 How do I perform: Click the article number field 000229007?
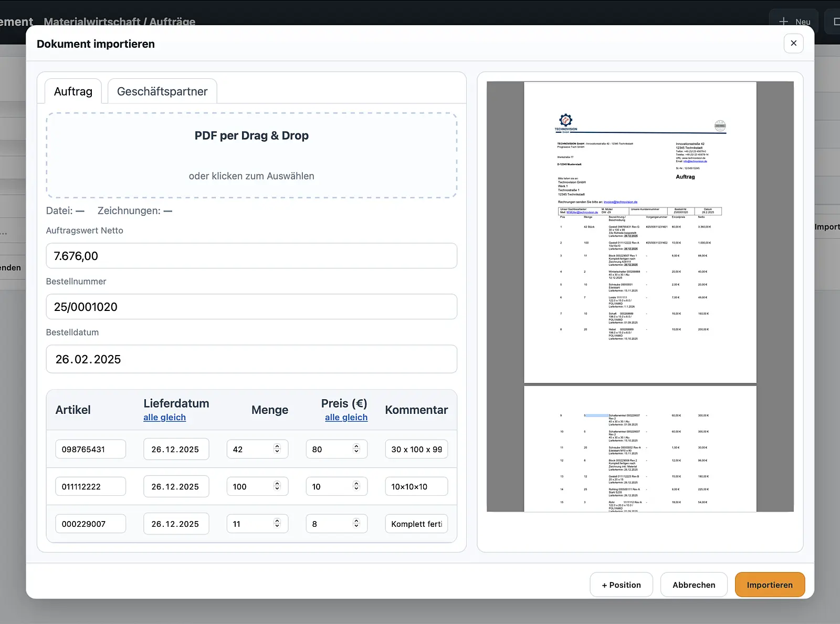click(x=90, y=524)
